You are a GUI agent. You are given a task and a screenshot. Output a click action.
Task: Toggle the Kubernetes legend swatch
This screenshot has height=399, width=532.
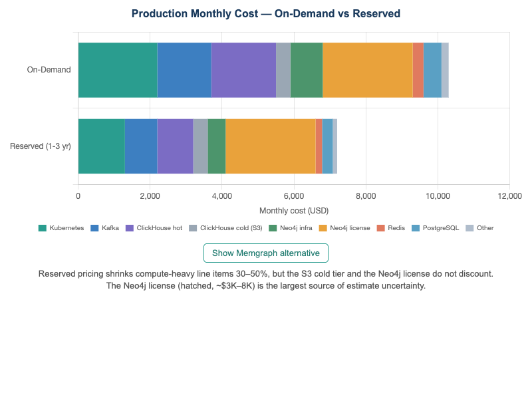click(43, 228)
